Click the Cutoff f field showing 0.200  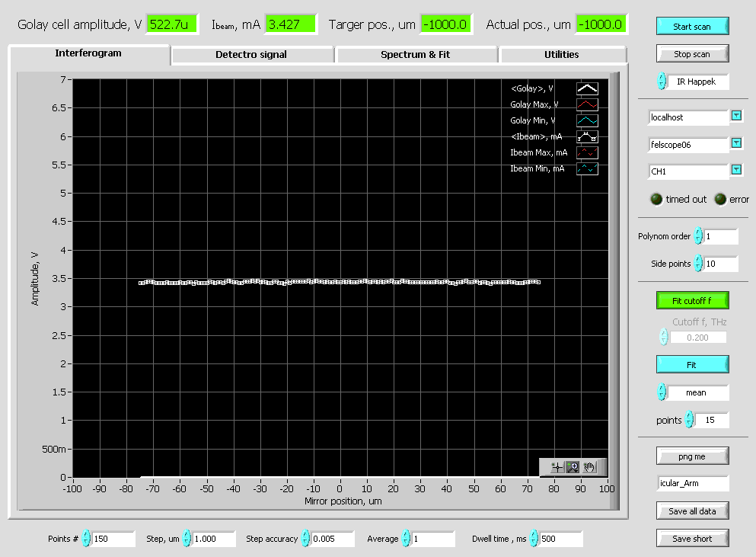[x=697, y=338]
